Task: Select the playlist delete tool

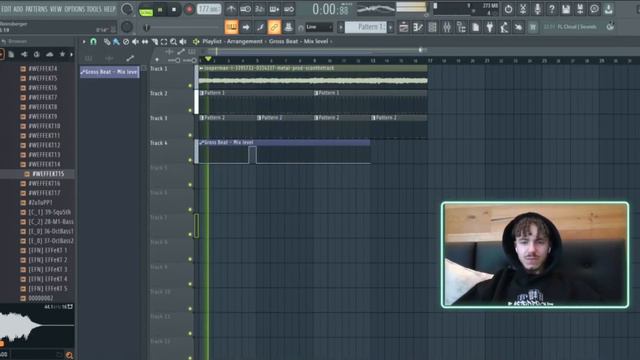Action: click(126, 42)
